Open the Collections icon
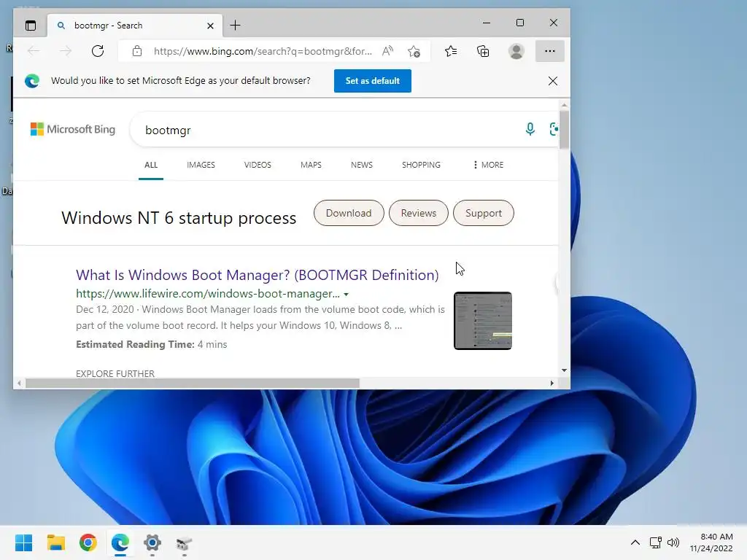 483,51
